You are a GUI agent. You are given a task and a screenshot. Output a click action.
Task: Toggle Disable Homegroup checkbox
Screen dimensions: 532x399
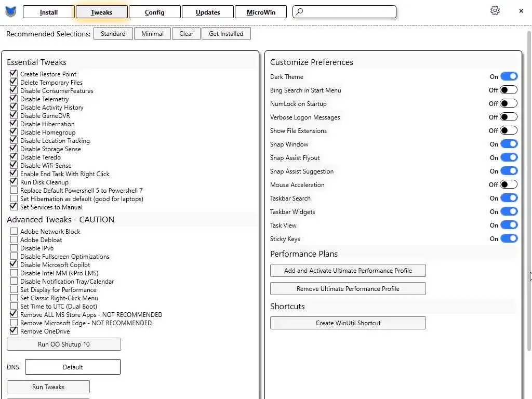point(14,131)
